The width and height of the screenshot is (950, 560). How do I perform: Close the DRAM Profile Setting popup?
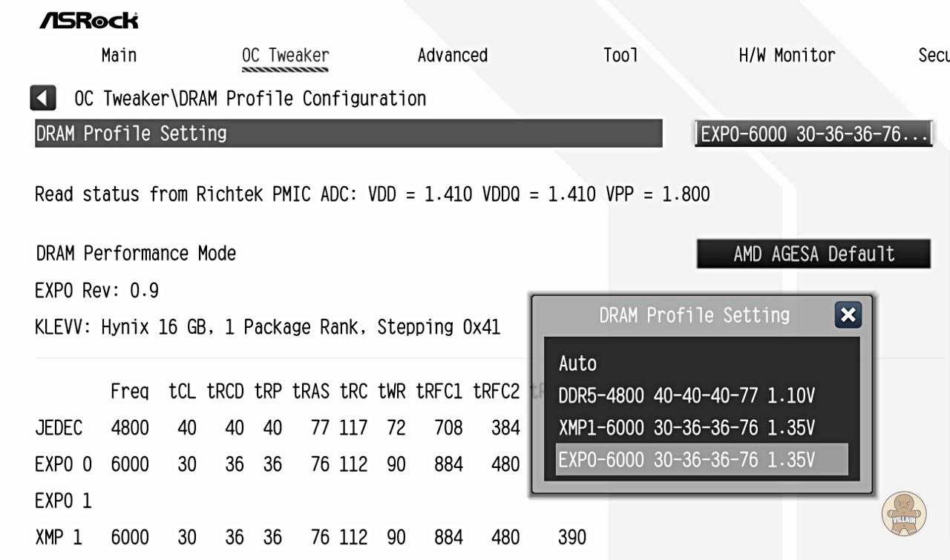tap(848, 315)
